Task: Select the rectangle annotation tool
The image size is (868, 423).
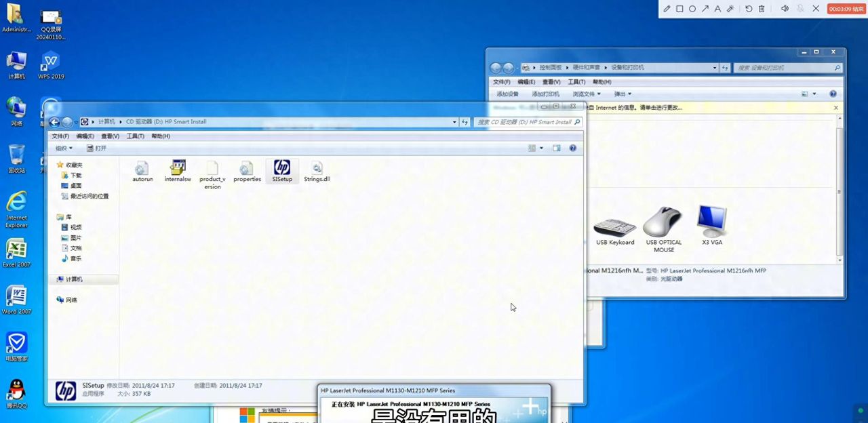Action: pyautogui.click(x=679, y=9)
